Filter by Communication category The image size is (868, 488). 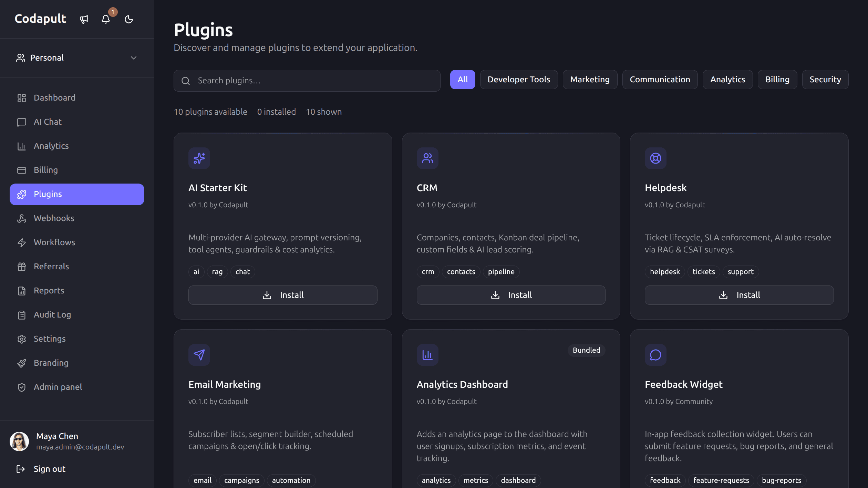pos(660,80)
